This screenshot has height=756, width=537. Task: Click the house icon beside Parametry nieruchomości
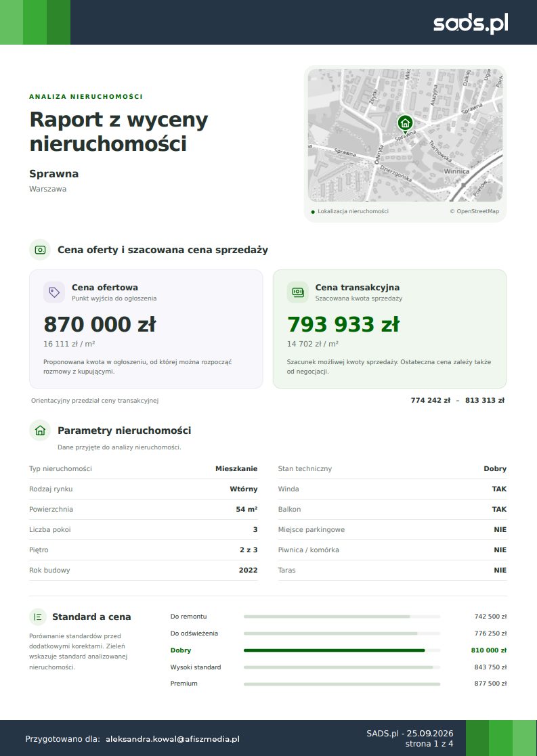point(40,430)
